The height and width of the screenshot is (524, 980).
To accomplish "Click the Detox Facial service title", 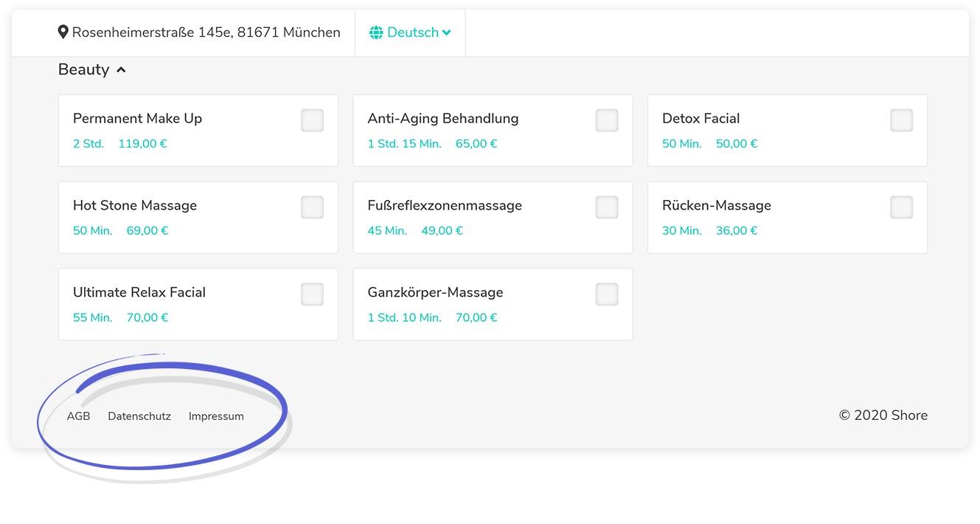I will [701, 118].
